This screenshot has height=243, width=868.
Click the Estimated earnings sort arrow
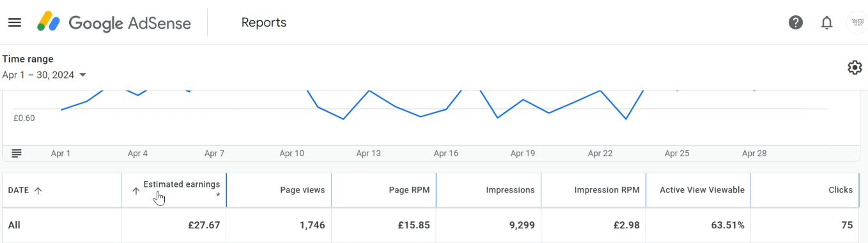(x=136, y=191)
